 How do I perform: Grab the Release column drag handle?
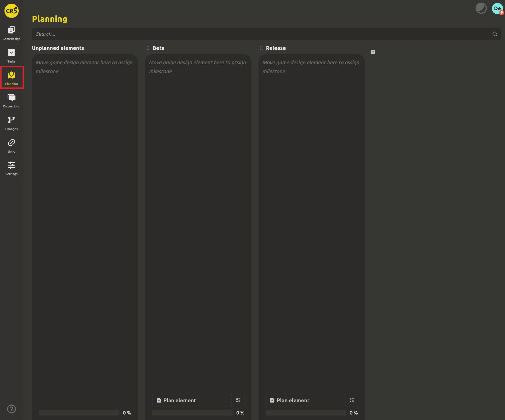click(261, 48)
